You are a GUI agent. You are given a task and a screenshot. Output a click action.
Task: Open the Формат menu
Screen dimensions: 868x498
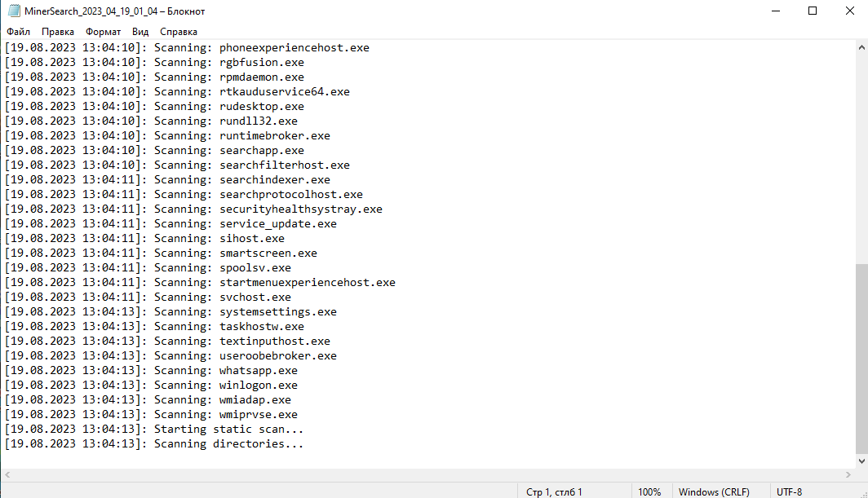pyautogui.click(x=103, y=32)
